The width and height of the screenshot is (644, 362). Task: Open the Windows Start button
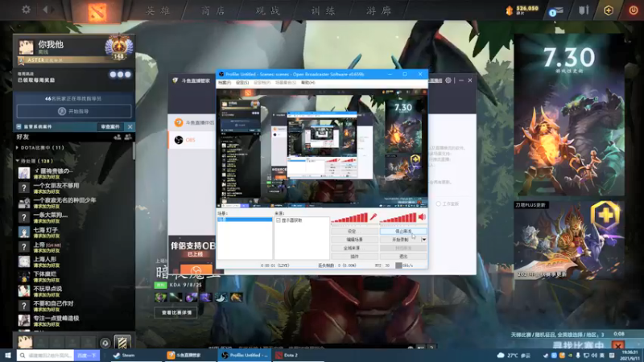8,356
